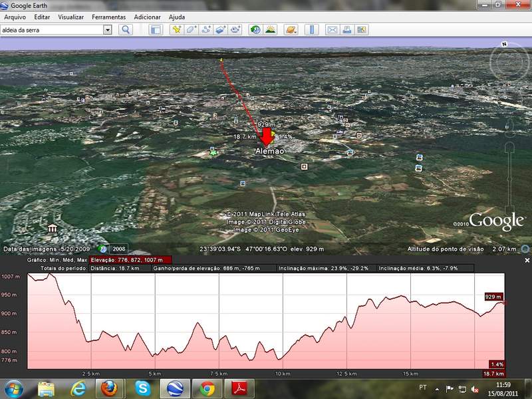Click the historical imagery clock icon in status bar

[103, 249]
